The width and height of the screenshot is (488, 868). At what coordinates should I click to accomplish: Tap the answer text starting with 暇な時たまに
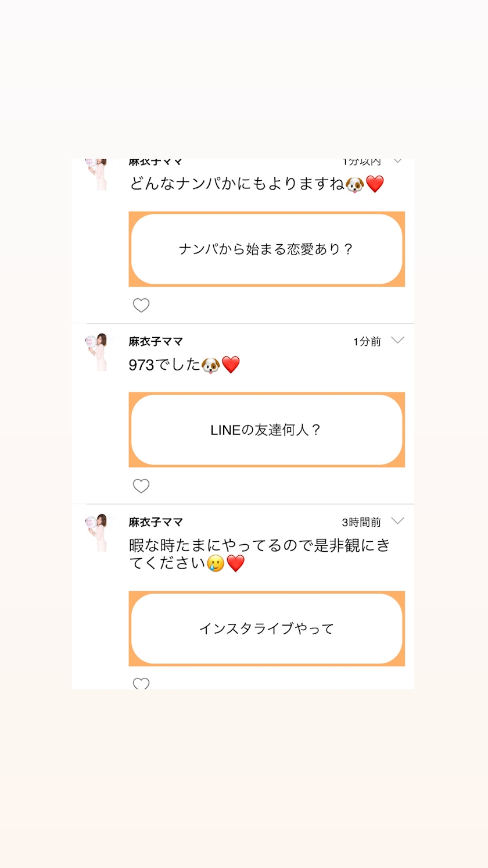click(x=259, y=554)
